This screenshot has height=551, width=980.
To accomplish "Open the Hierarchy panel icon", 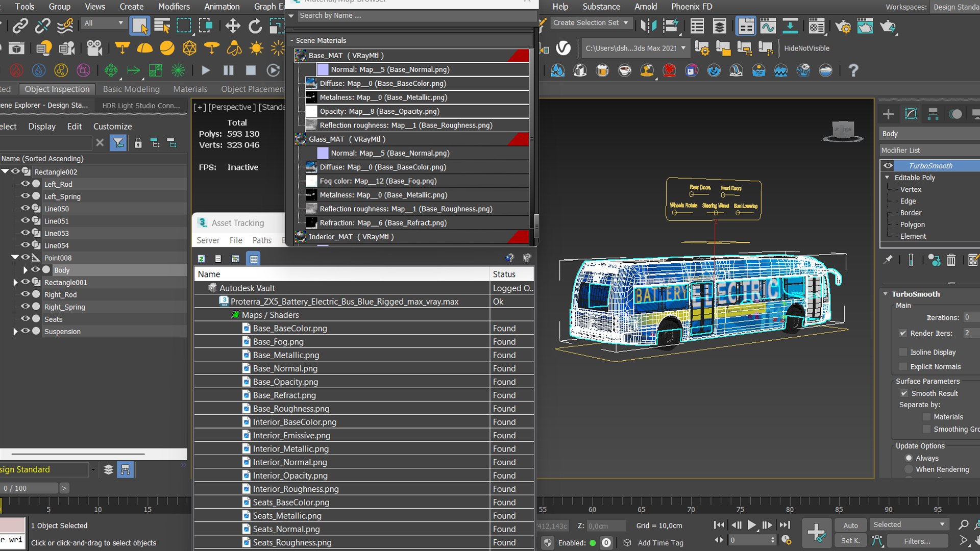I will (933, 114).
